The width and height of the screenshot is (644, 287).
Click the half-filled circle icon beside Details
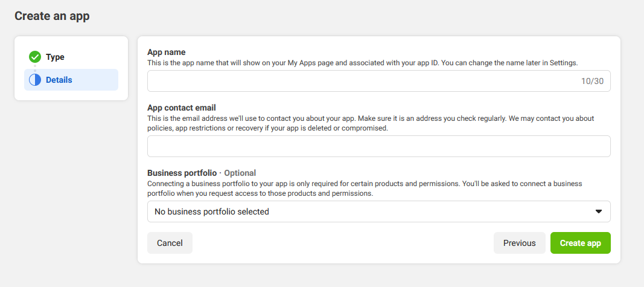(35, 80)
